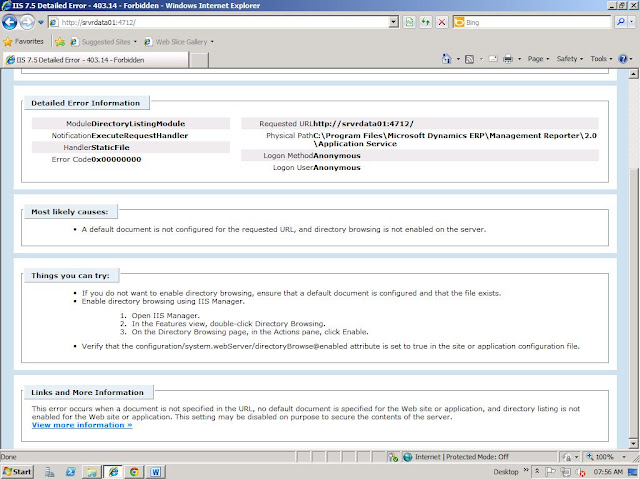Open the Safety menu
This screenshot has height=480, width=640.
pos(570,59)
